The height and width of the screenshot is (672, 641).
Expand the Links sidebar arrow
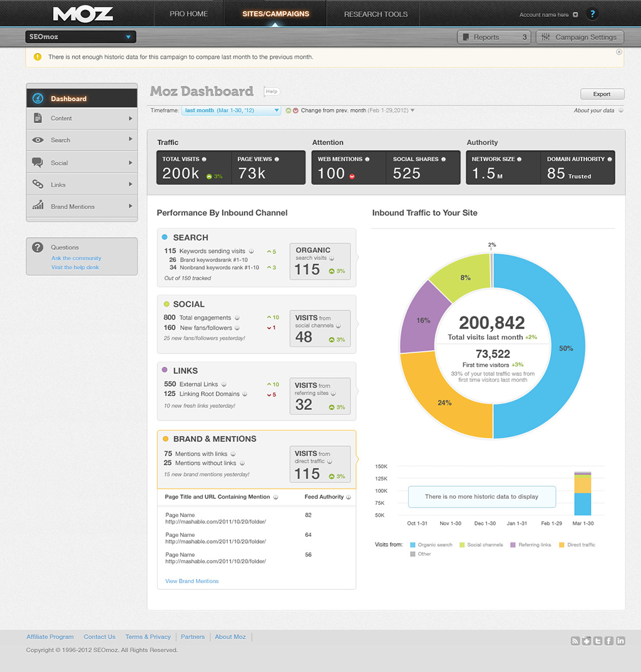click(x=130, y=185)
